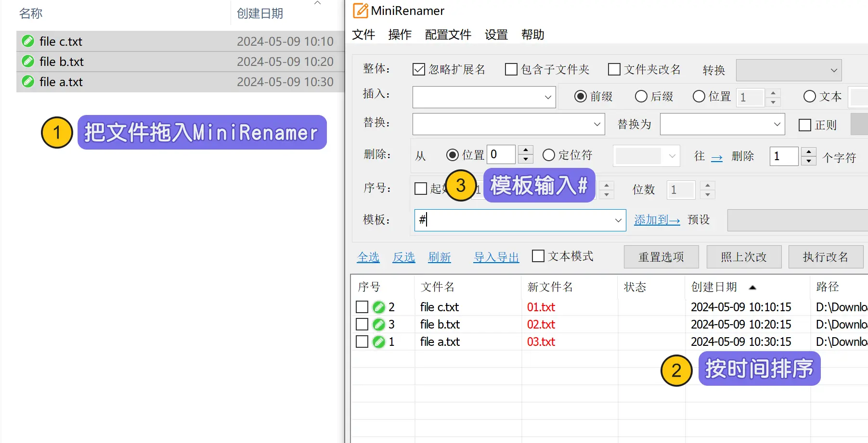Screen dimensions: 868x443
Task: Click the green icon beside file a.txt in Explorer
Action: pyautogui.click(x=28, y=82)
